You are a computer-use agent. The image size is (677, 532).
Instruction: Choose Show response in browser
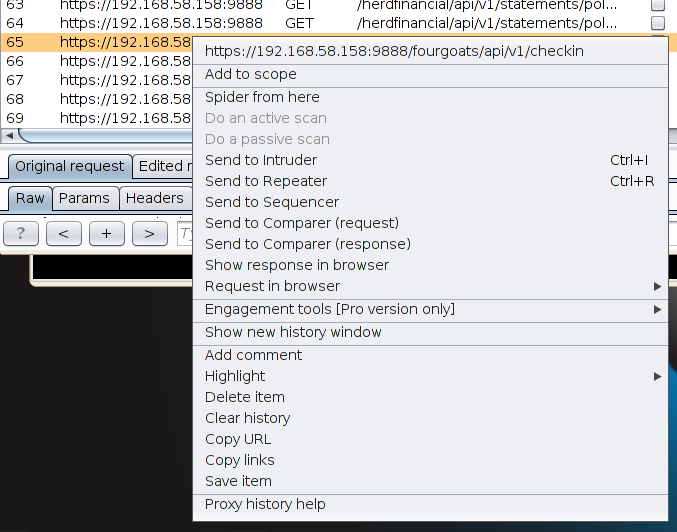[430, 265]
